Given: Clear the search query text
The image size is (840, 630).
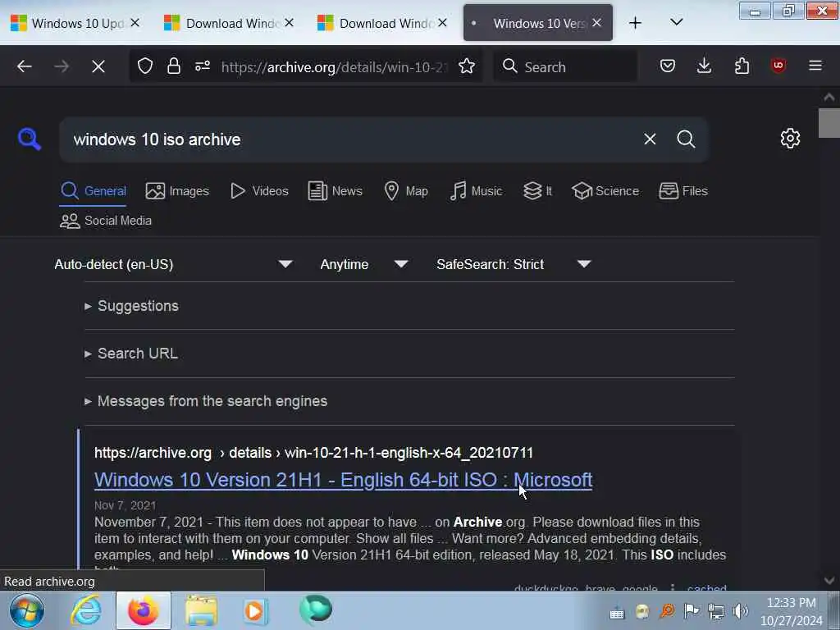Looking at the screenshot, I should click(x=650, y=139).
